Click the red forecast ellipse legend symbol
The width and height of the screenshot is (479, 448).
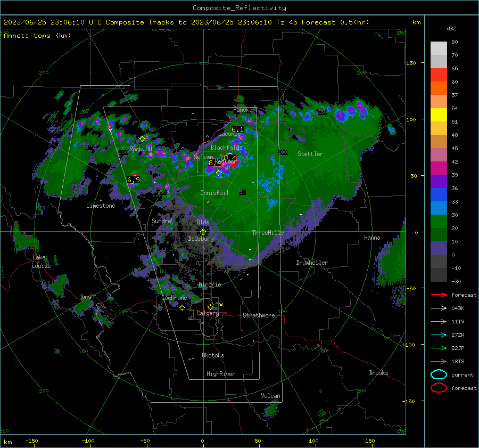[439, 388]
